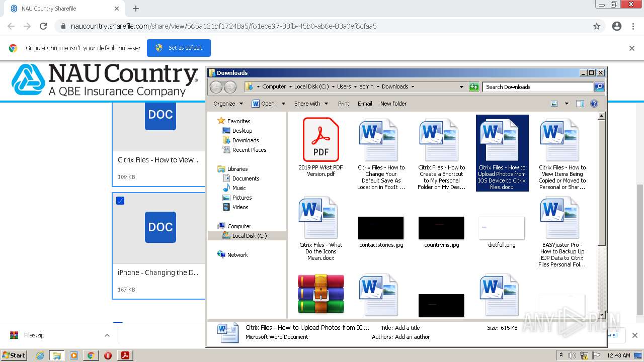Screen dimensions: 644x362
Task: Expand the Files.zip download options arrow
Action: [x=107, y=335]
